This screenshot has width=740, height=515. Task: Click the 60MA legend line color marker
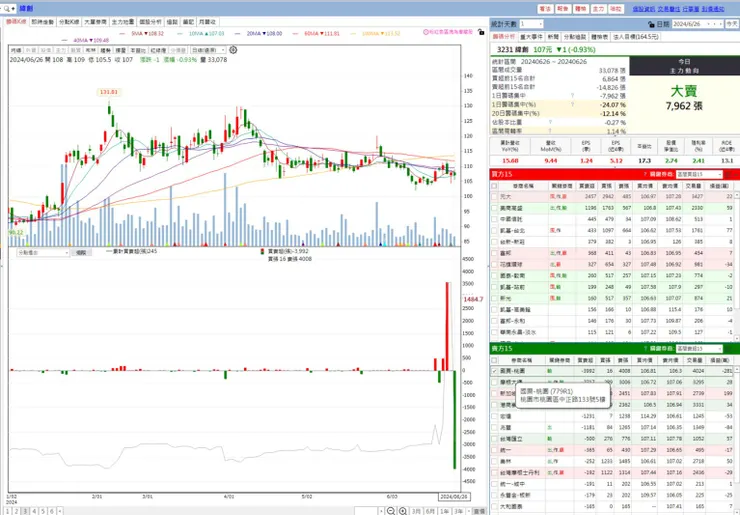[295, 34]
